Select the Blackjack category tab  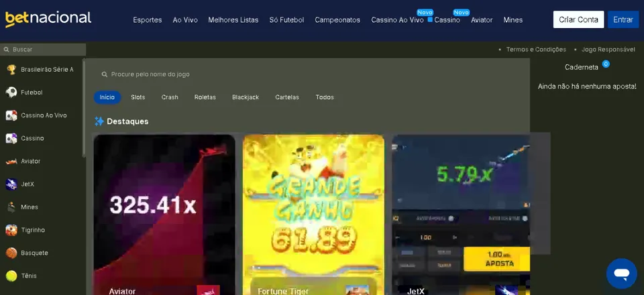(246, 97)
